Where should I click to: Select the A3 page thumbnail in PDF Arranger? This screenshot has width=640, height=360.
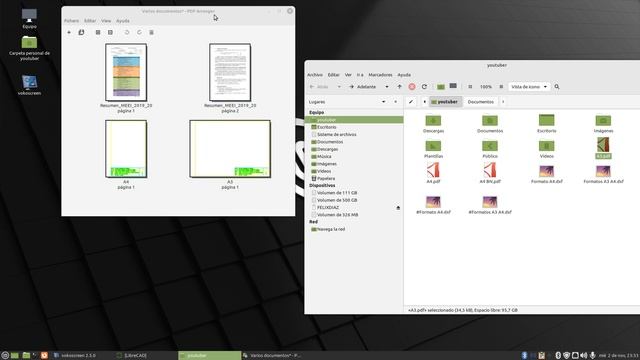click(x=230, y=149)
